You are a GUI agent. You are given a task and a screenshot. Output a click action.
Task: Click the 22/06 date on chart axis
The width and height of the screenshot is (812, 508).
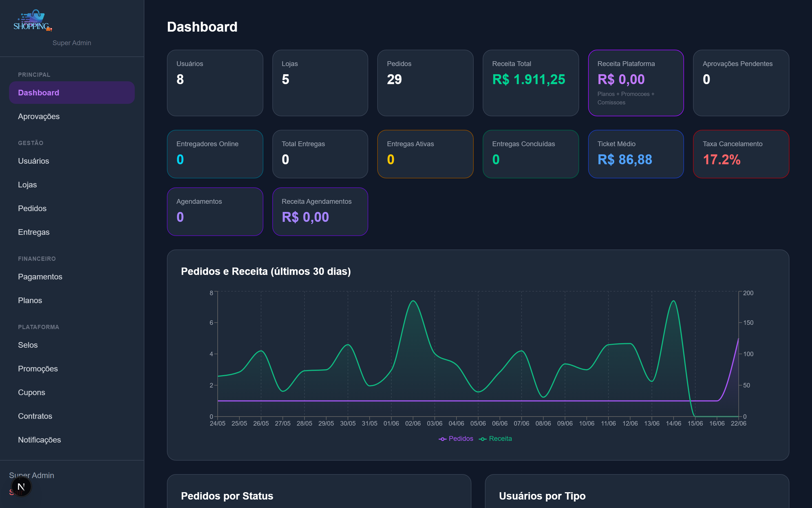pyautogui.click(x=738, y=423)
